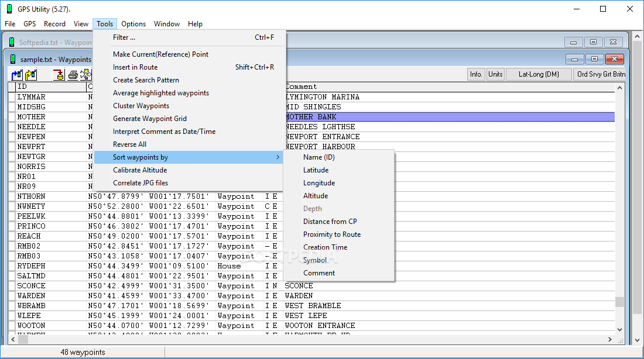644x359 pixels.
Task: Click the Units button
Action: click(x=495, y=74)
